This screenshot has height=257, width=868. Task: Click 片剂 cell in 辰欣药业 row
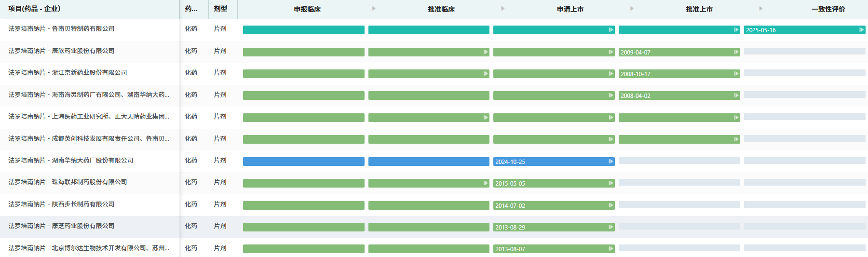click(220, 51)
